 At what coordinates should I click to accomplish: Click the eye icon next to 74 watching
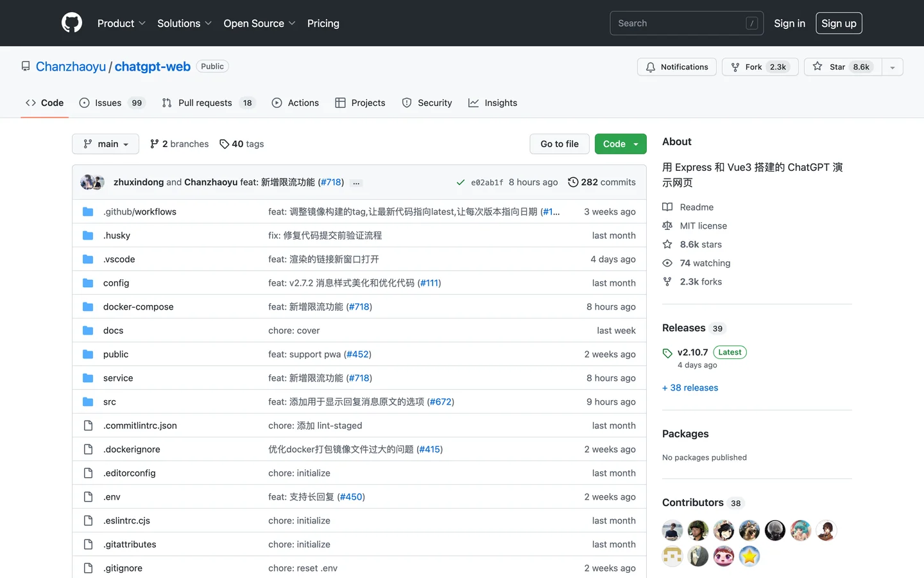(x=667, y=263)
